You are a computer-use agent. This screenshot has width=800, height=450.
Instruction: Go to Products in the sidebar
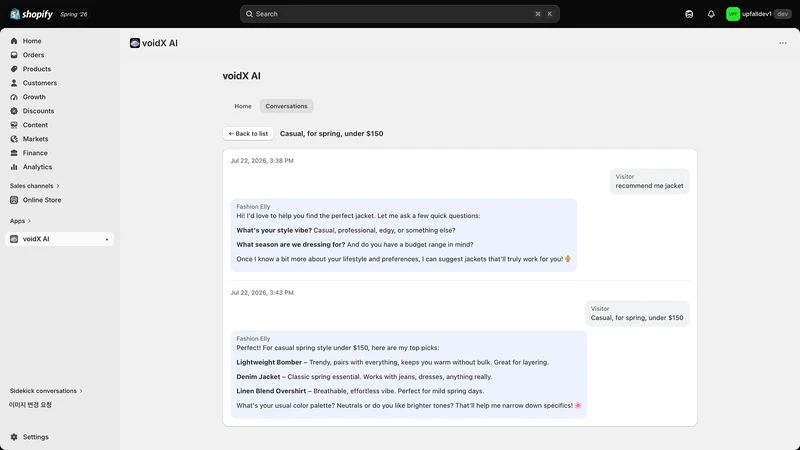pyautogui.click(x=37, y=69)
